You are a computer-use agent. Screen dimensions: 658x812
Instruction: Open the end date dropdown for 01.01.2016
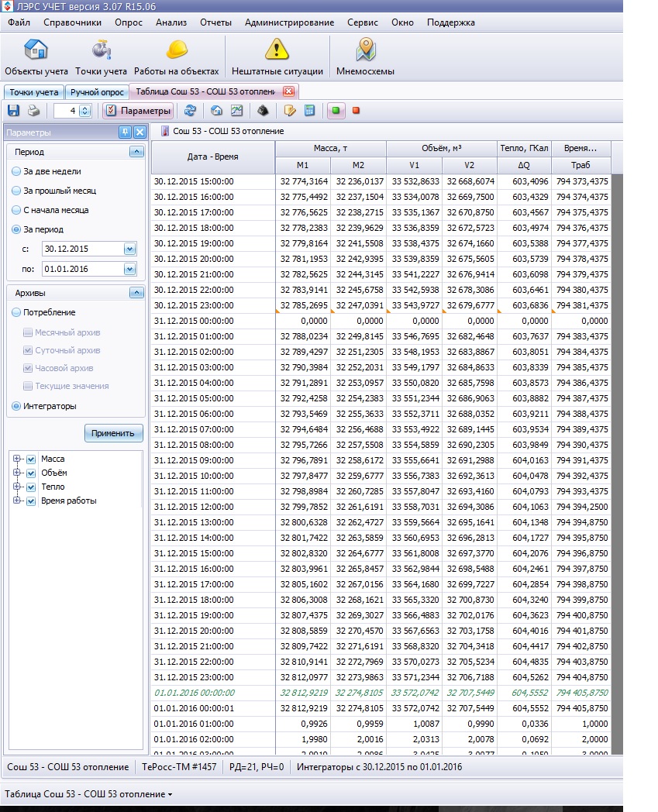129,270
